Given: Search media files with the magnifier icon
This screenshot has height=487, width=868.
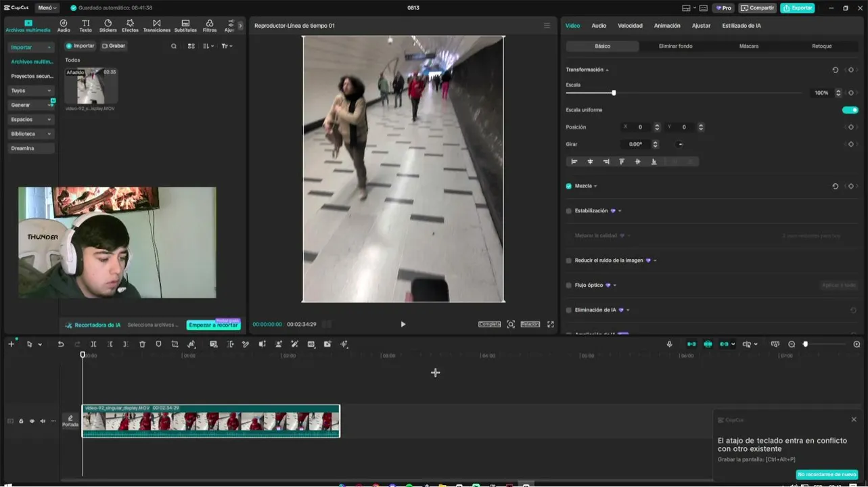Looking at the screenshot, I should [x=174, y=46].
